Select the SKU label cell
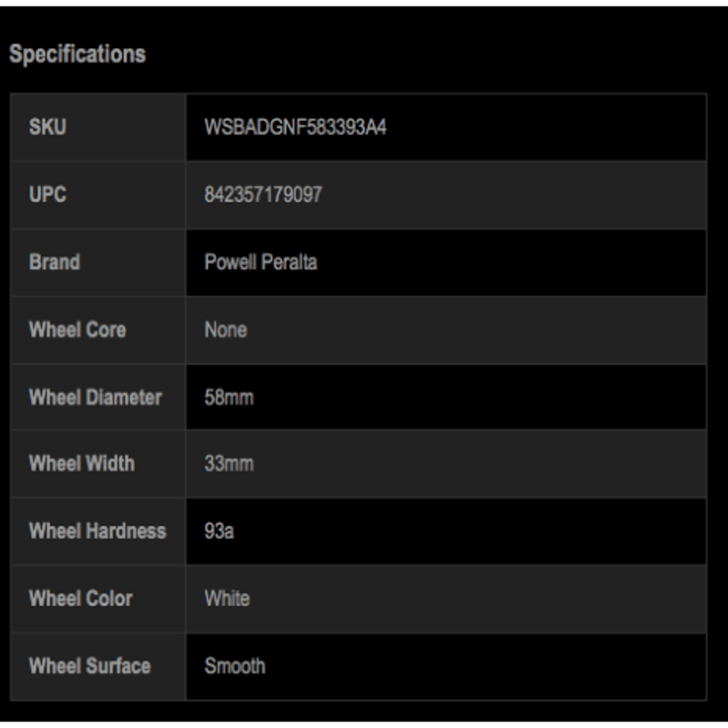The width and height of the screenshot is (728, 728). [98, 127]
